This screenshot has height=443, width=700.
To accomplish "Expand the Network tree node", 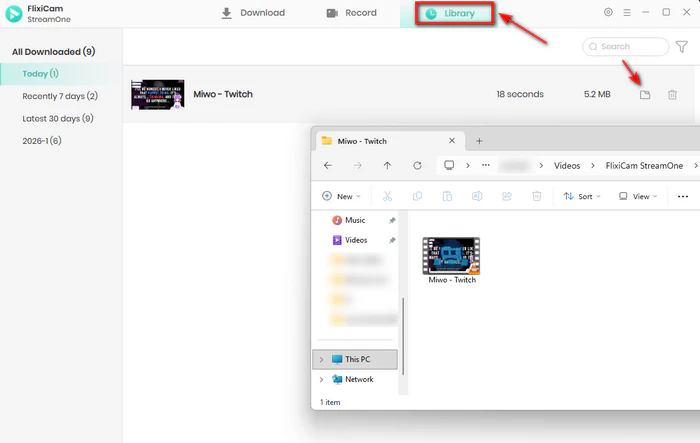I will [321, 379].
